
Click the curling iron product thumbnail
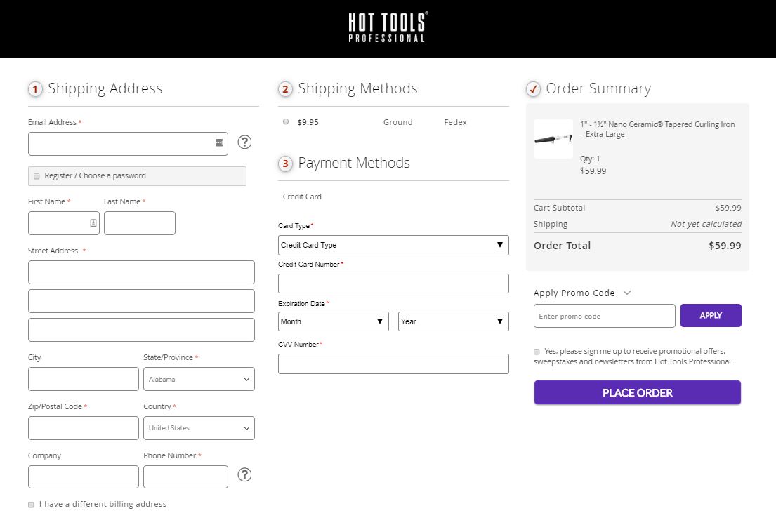tap(553, 139)
